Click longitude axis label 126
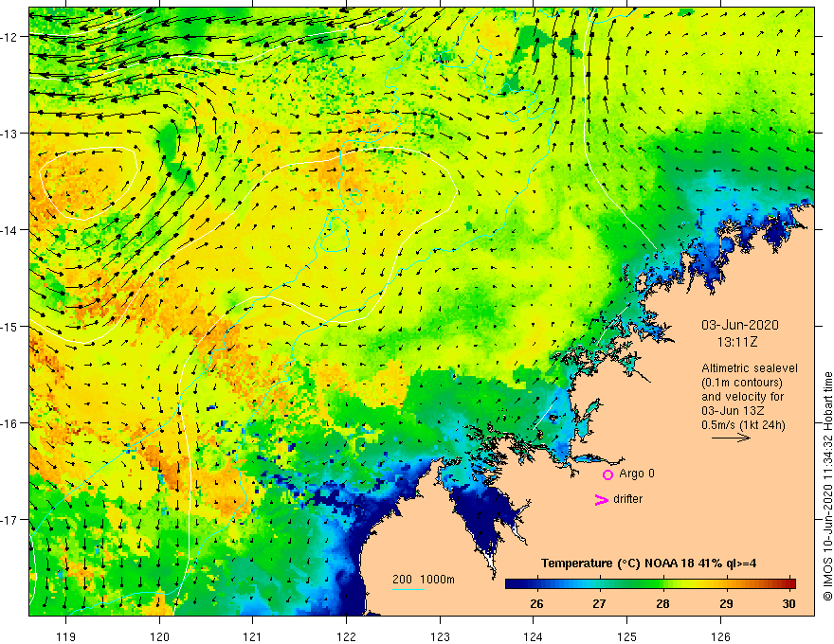Image resolution: width=834 pixels, height=644 pixels. pos(720,636)
